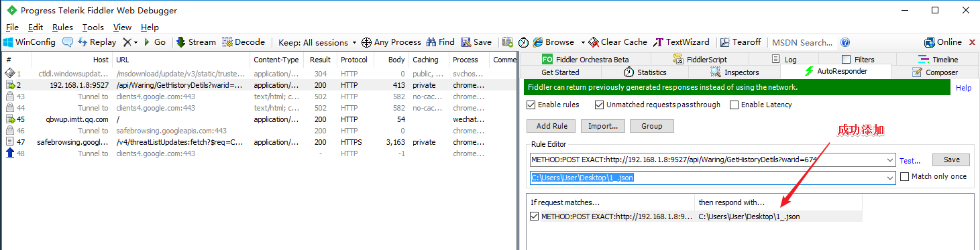Viewport: 980px width, 250px height.
Task: Switch to the FiddlerScript tab
Action: pyautogui.click(x=699, y=59)
